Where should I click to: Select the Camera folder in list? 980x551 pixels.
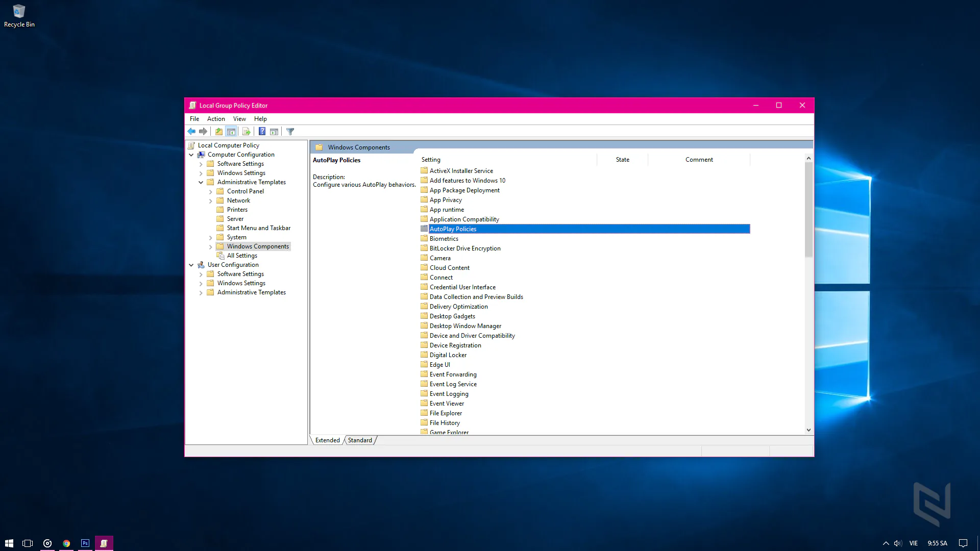point(440,258)
